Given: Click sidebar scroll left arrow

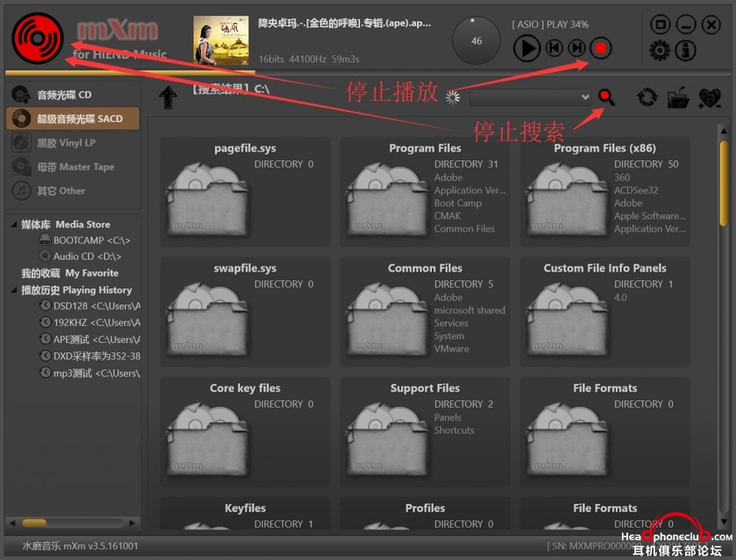Looking at the screenshot, I should coord(13,523).
